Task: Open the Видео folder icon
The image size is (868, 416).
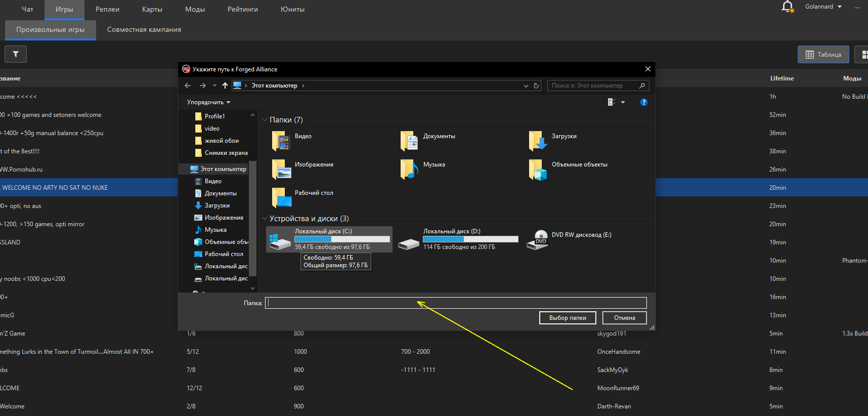Action: 281,141
